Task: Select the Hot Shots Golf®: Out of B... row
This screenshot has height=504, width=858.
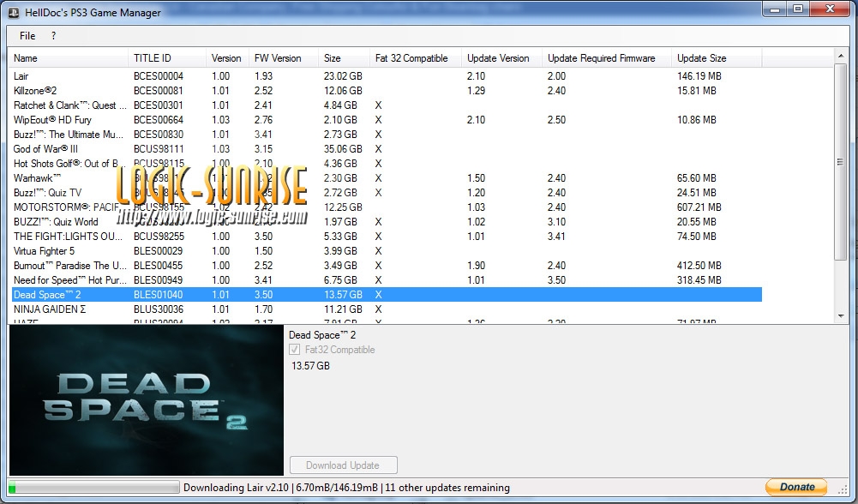Action: pos(387,164)
